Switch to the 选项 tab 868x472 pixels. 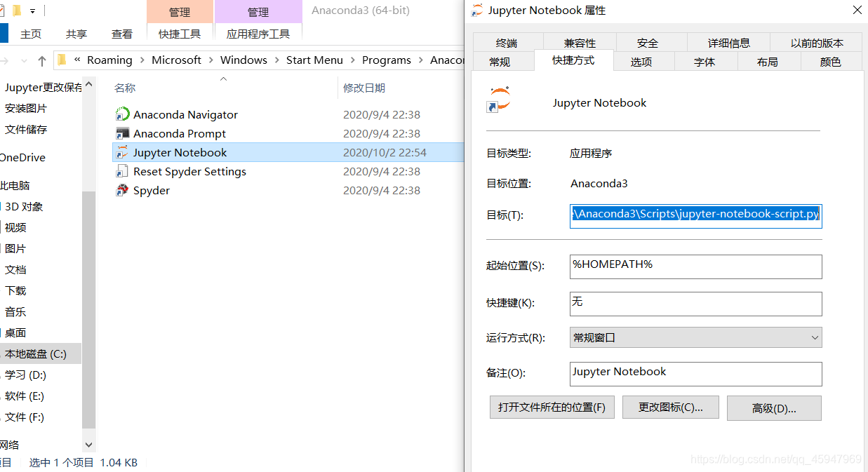coord(641,62)
